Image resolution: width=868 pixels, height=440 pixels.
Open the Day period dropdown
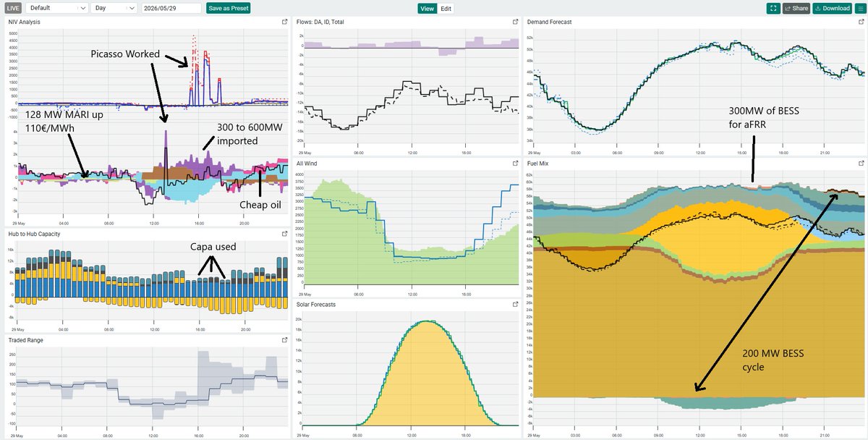pyautogui.click(x=114, y=9)
